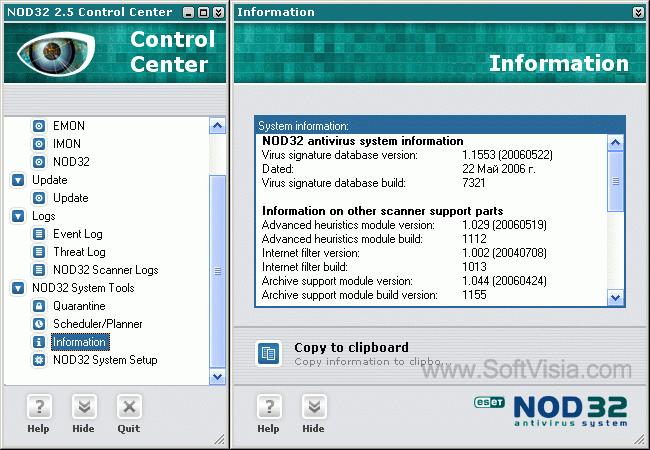The image size is (650, 450).
Task: Click Control Center titlebar square restore button
Action: (204, 13)
